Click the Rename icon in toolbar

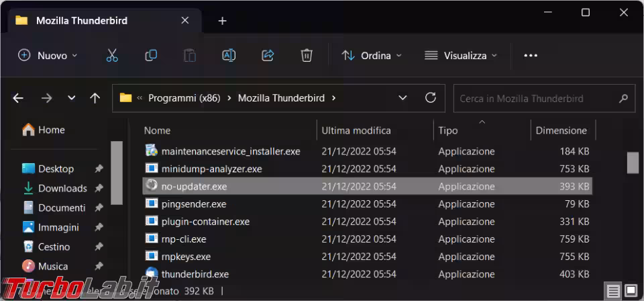click(229, 55)
